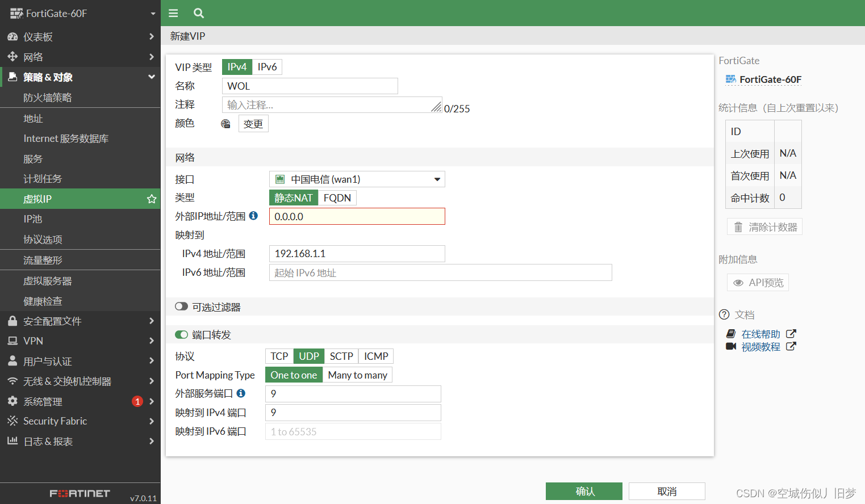Open the 在线帮助 link
Screen dimensions: 865x504
coord(761,334)
